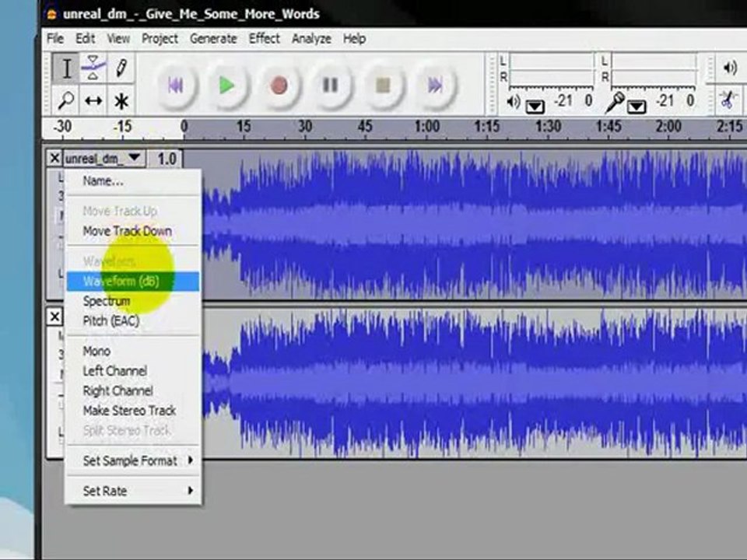Image resolution: width=747 pixels, height=560 pixels.
Task: Click the output speaker meter icon
Action: click(x=513, y=101)
